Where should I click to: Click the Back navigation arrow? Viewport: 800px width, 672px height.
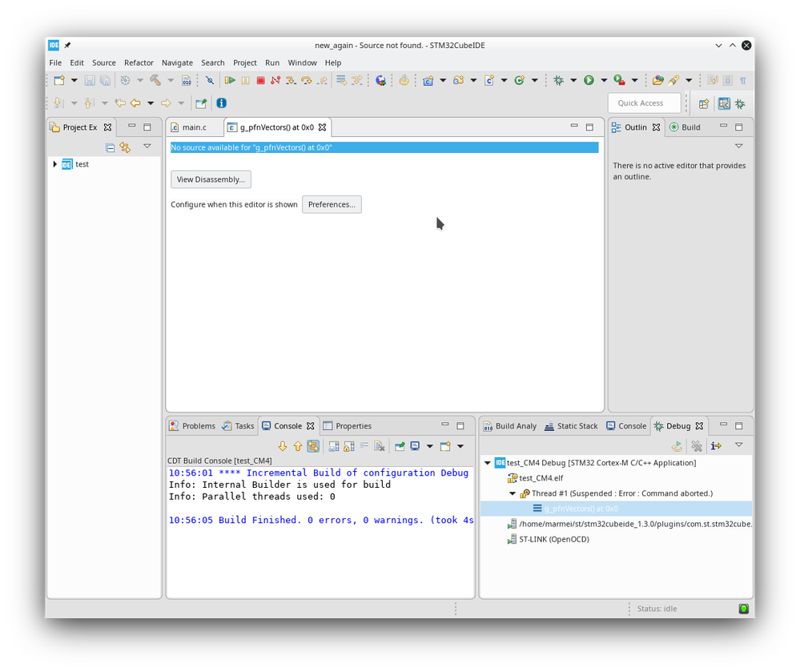tap(135, 103)
